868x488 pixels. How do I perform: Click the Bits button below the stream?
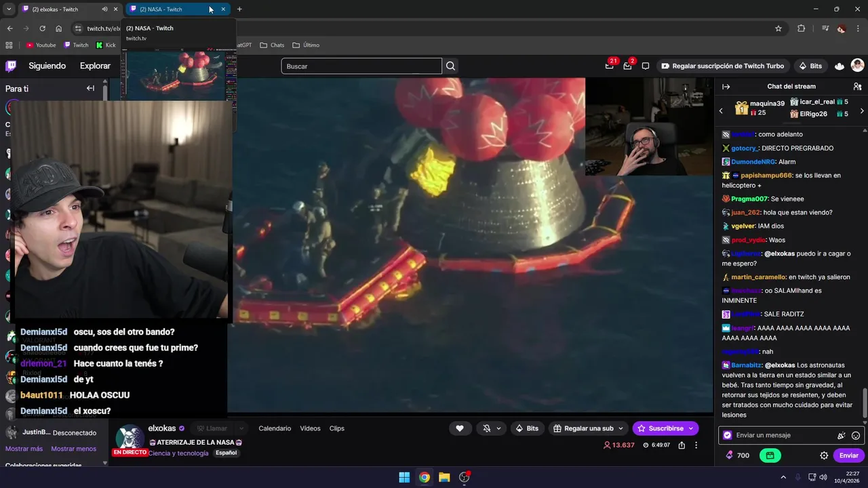point(527,428)
